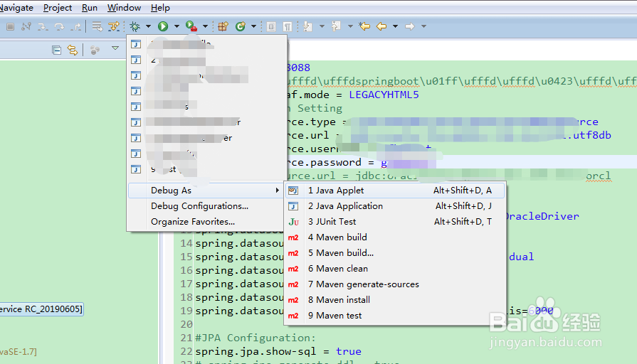637x364 pixels.
Task: Click the #JPA Configuration: comment line
Action: point(255,338)
